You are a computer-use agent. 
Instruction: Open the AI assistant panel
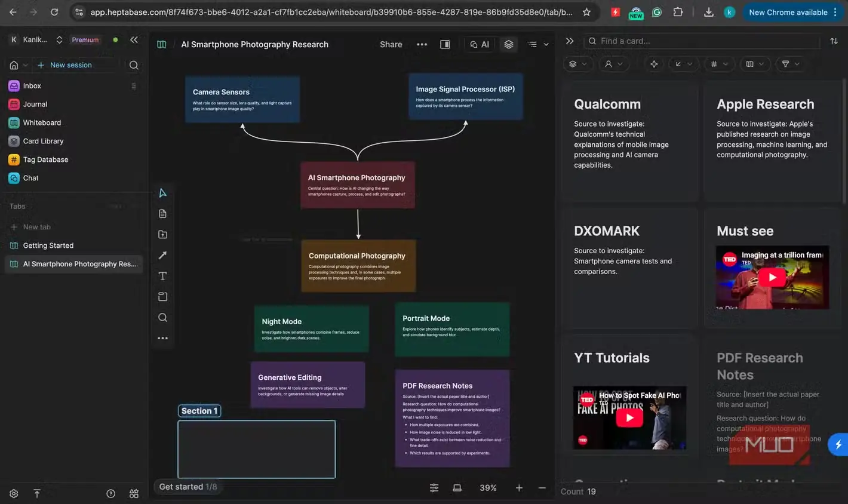coord(480,44)
